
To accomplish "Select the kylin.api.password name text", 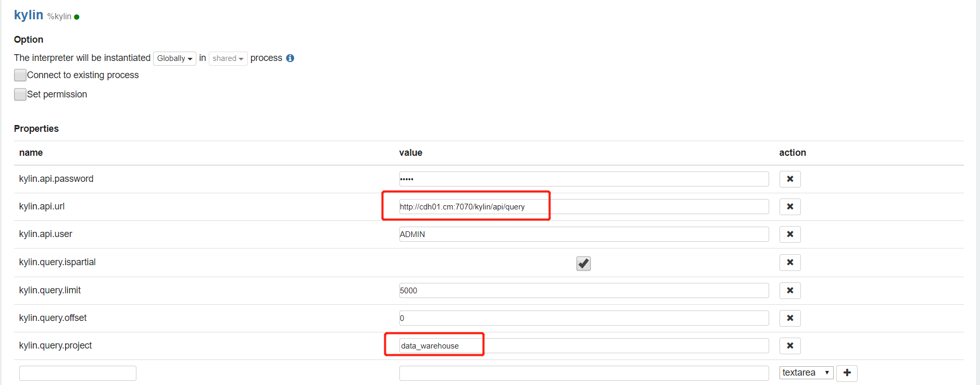I will point(56,179).
